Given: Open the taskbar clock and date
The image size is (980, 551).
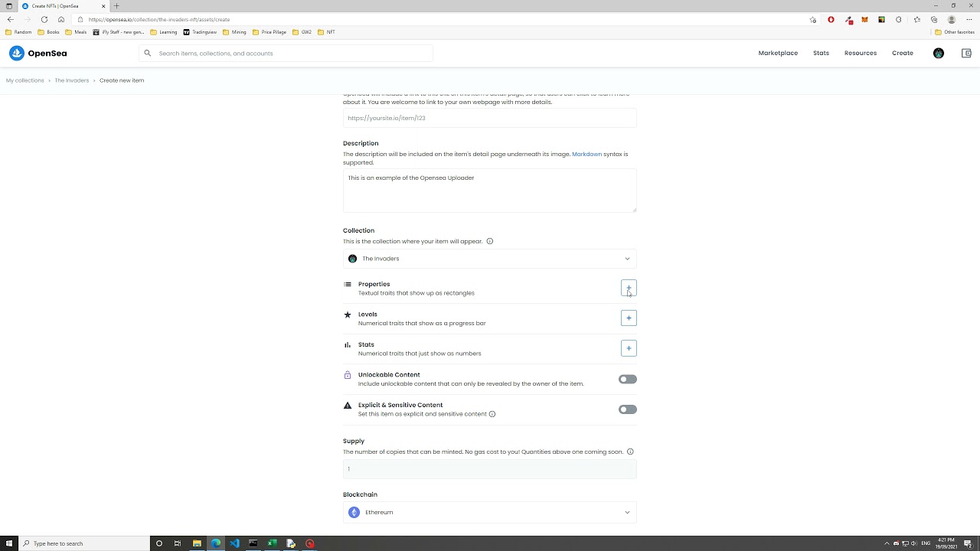Looking at the screenshot, I should [946, 543].
